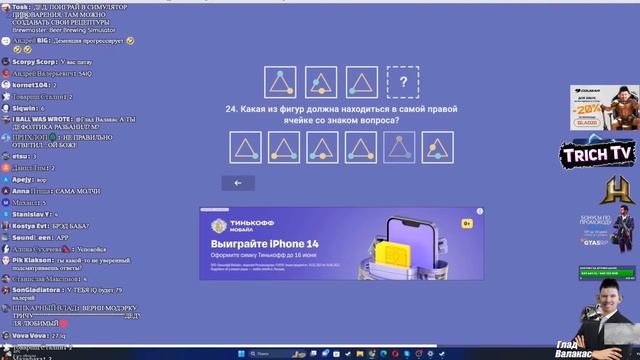The width and height of the screenshot is (640, 360).
Task: Click Scorpy Scorp's chat message
Action: pyautogui.click(x=52, y=62)
